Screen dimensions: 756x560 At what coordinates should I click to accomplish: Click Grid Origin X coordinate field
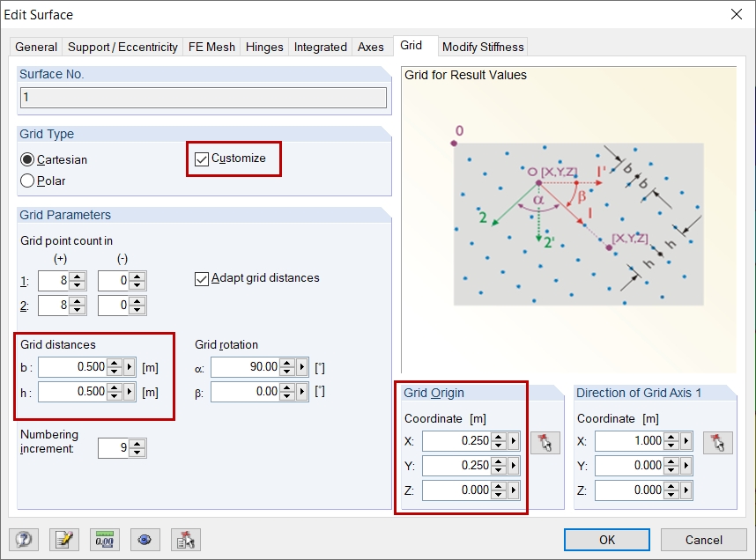456,440
